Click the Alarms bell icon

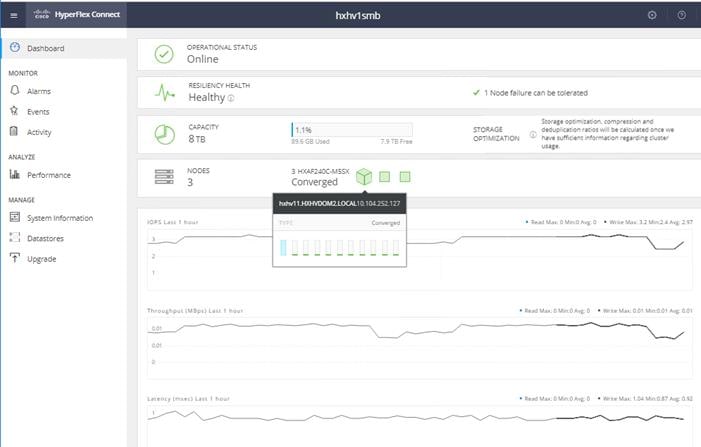[15, 90]
